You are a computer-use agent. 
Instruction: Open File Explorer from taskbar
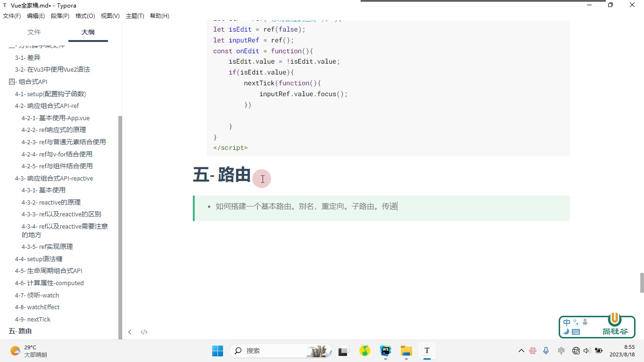pos(406,351)
